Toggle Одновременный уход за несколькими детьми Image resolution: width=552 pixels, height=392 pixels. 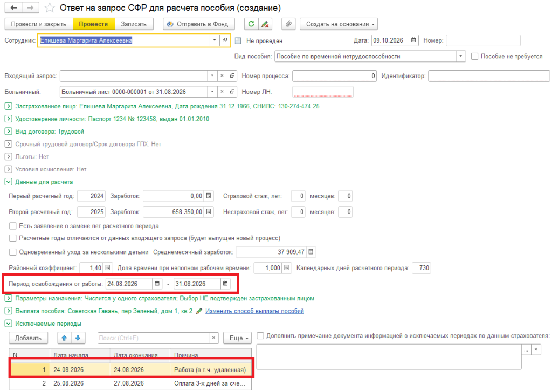pyautogui.click(x=13, y=252)
